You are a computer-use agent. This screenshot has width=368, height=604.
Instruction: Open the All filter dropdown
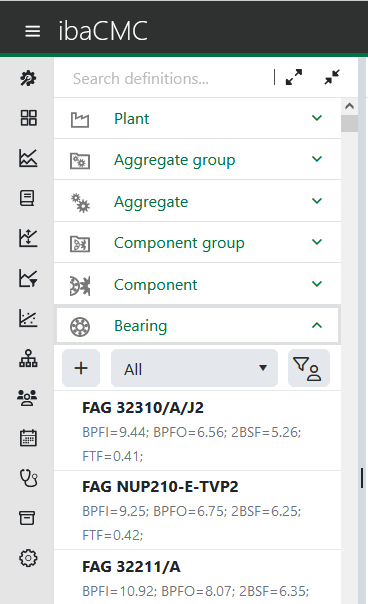coord(194,368)
